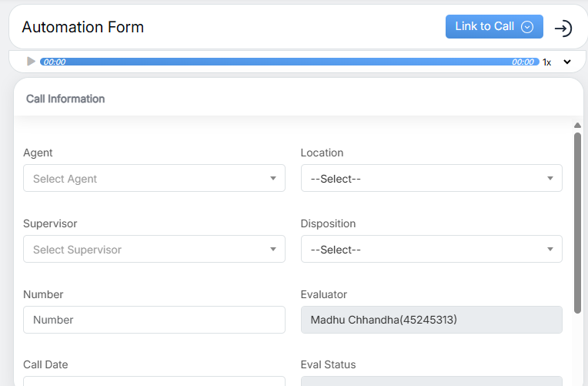Viewport: 588px width, 386px height.
Task: Click the circled chevron icon in Link to Call
Action: pyautogui.click(x=527, y=27)
